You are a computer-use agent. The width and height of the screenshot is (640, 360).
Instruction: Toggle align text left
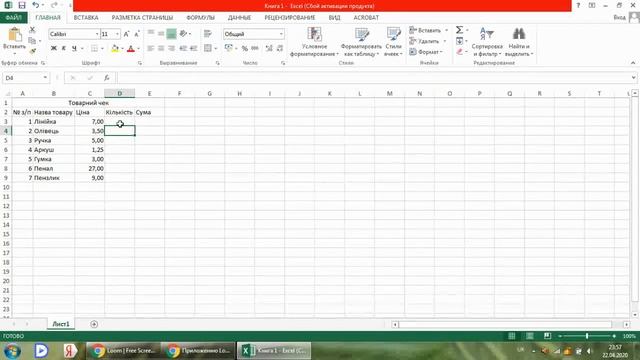[x=151, y=48]
